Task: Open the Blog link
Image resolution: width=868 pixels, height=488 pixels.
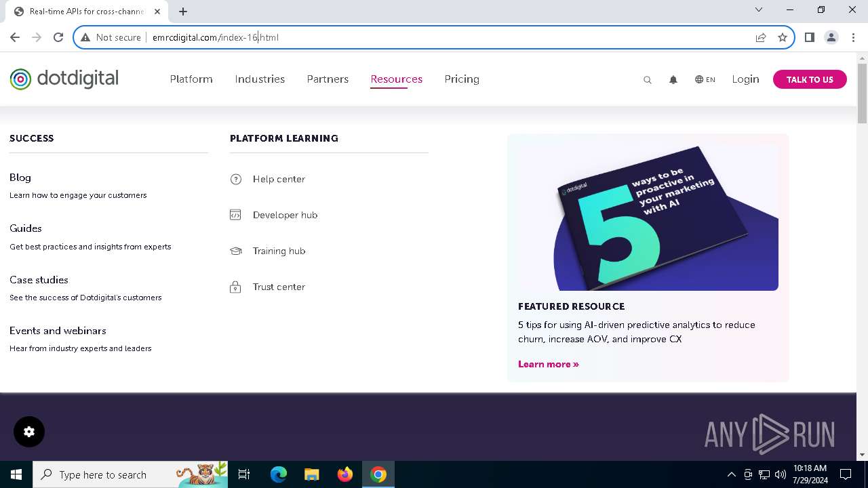Action: pyautogui.click(x=20, y=178)
